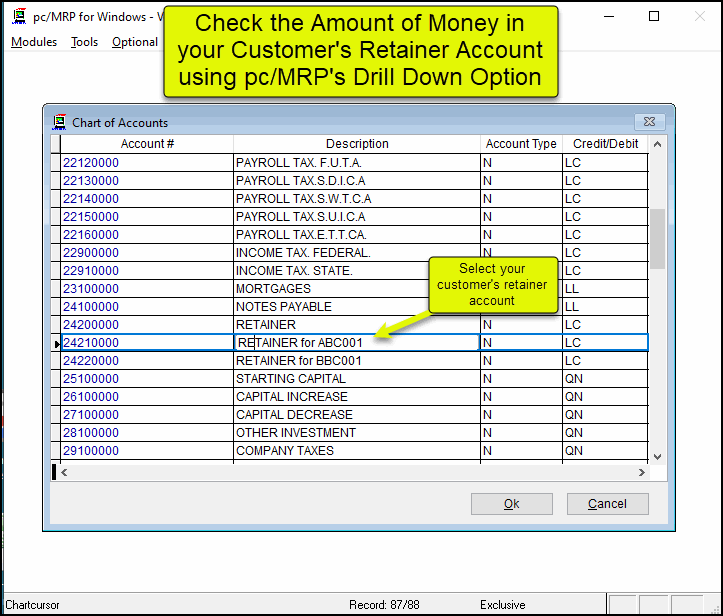
Task: Click INCOME TAX. FEDERAL. description
Action: point(356,253)
